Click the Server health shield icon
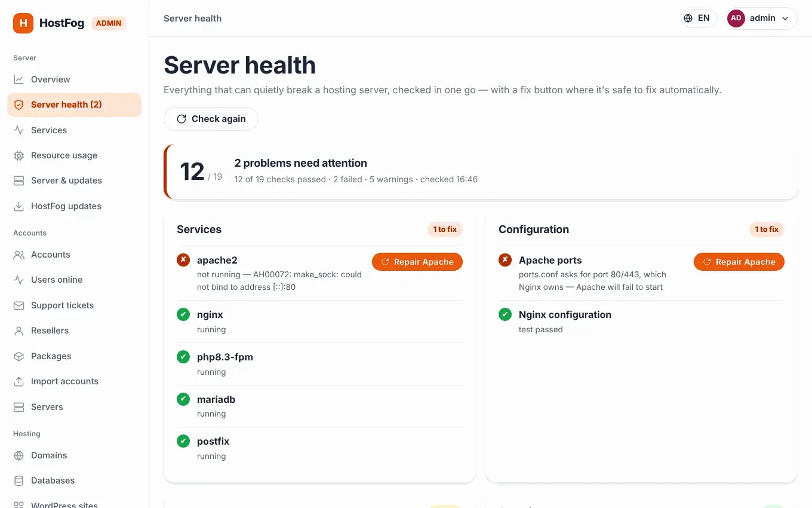Viewport: 812px width, 508px height. click(x=19, y=105)
